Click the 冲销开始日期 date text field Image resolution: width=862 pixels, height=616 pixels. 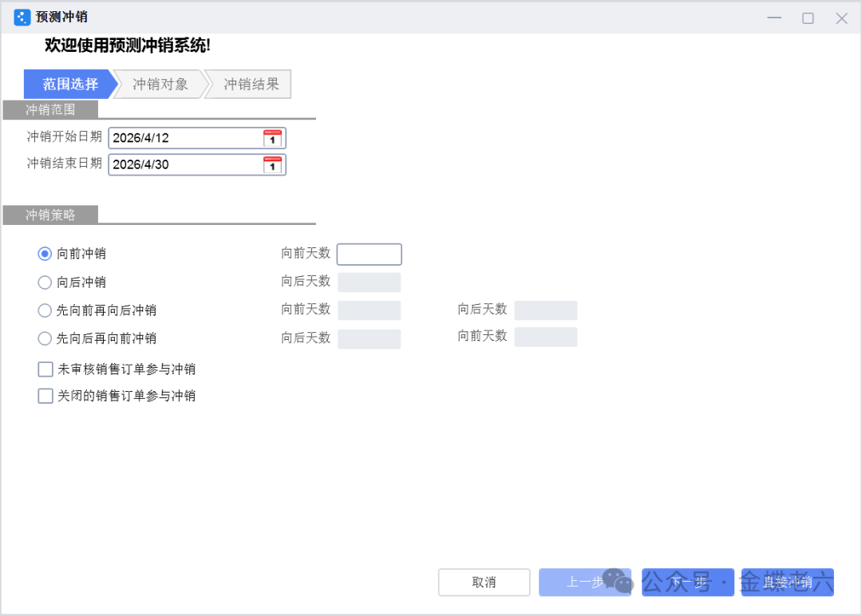185,138
